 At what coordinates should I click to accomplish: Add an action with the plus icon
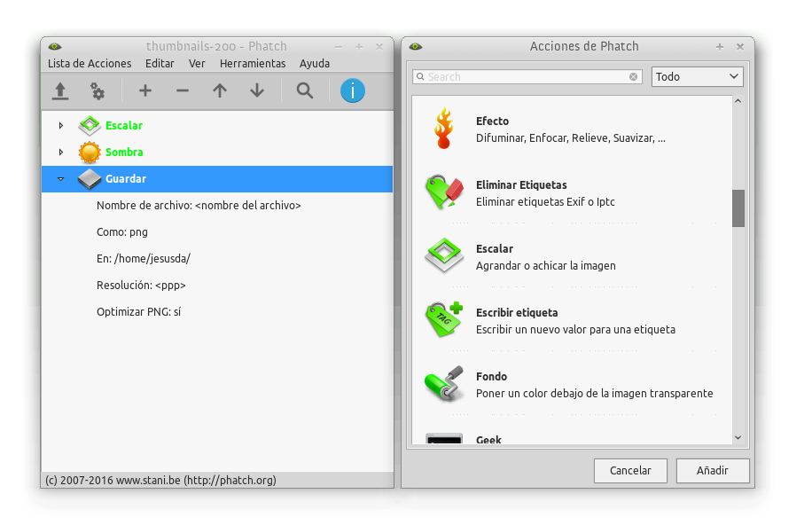tap(145, 90)
